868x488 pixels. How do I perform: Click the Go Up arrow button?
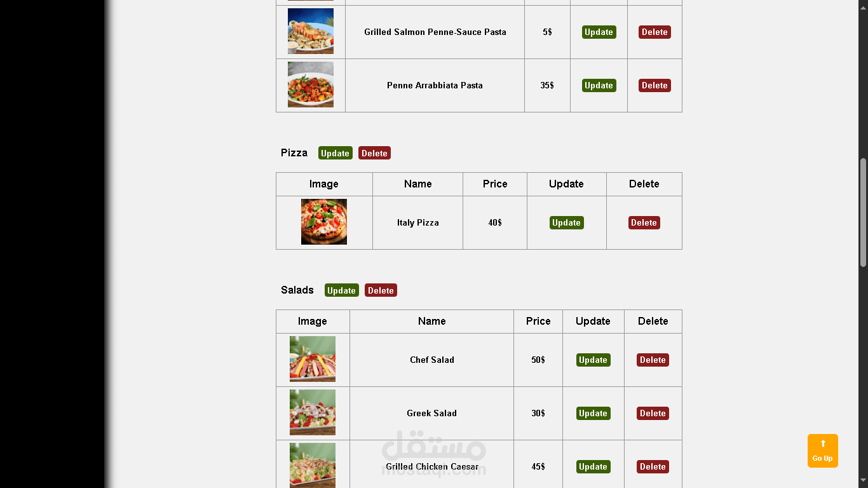point(822,451)
